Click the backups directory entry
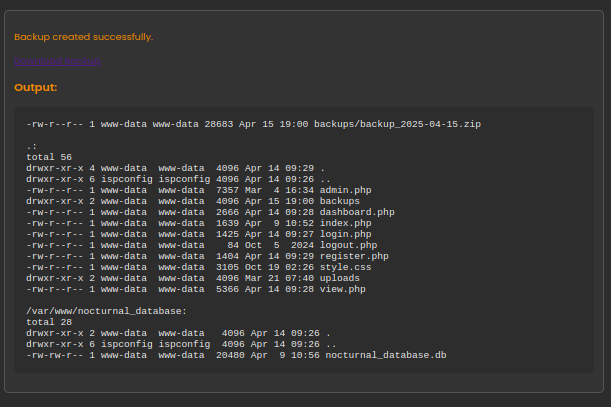The height and width of the screenshot is (407, 611). [x=339, y=201]
